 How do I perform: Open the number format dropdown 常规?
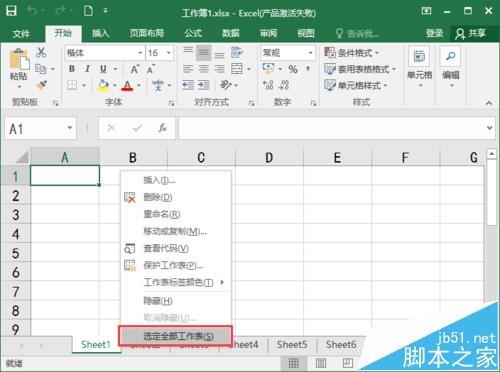[310, 53]
